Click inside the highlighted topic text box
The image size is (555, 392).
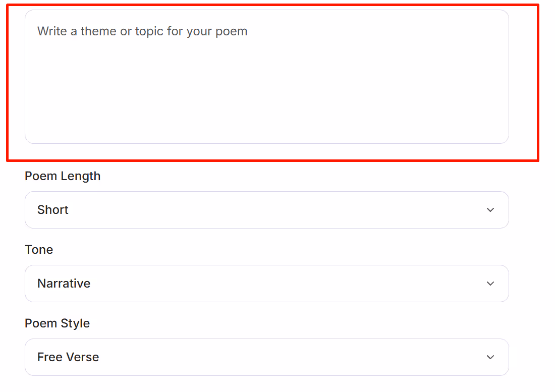(x=267, y=76)
